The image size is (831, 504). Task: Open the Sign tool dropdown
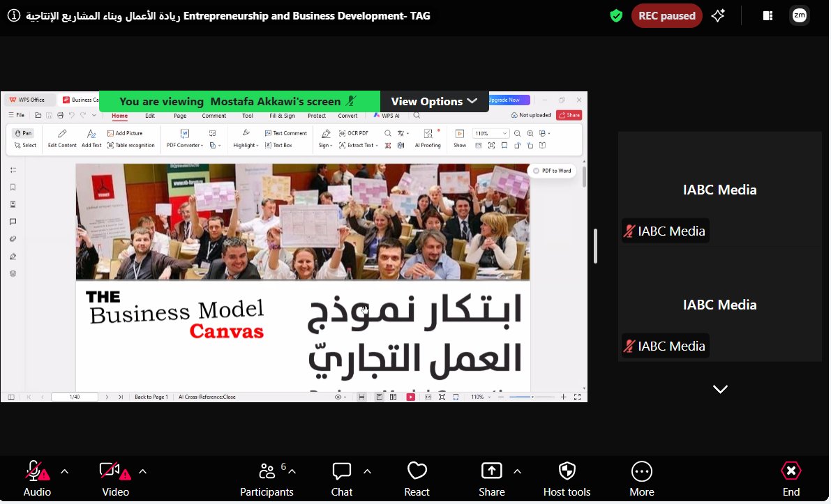[325, 139]
